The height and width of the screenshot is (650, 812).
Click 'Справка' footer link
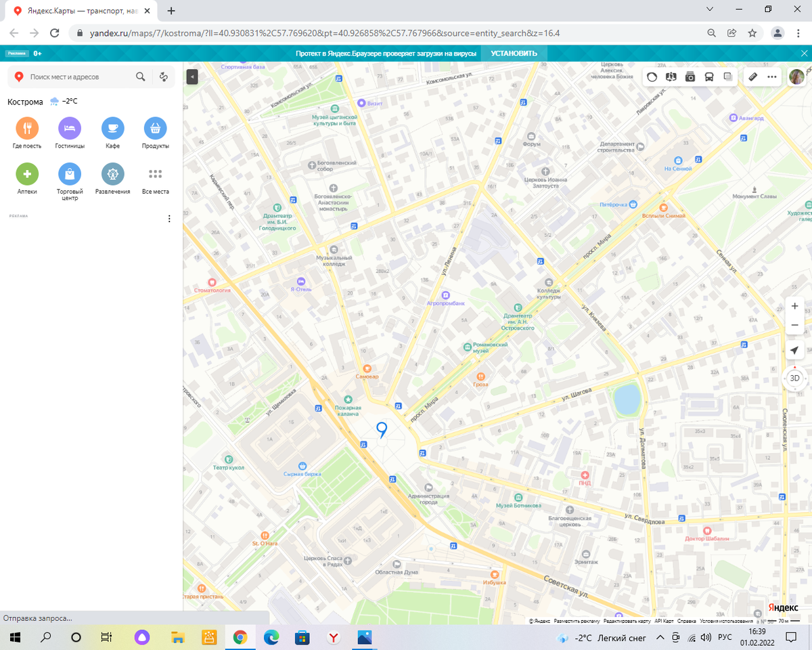click(687, 621)
